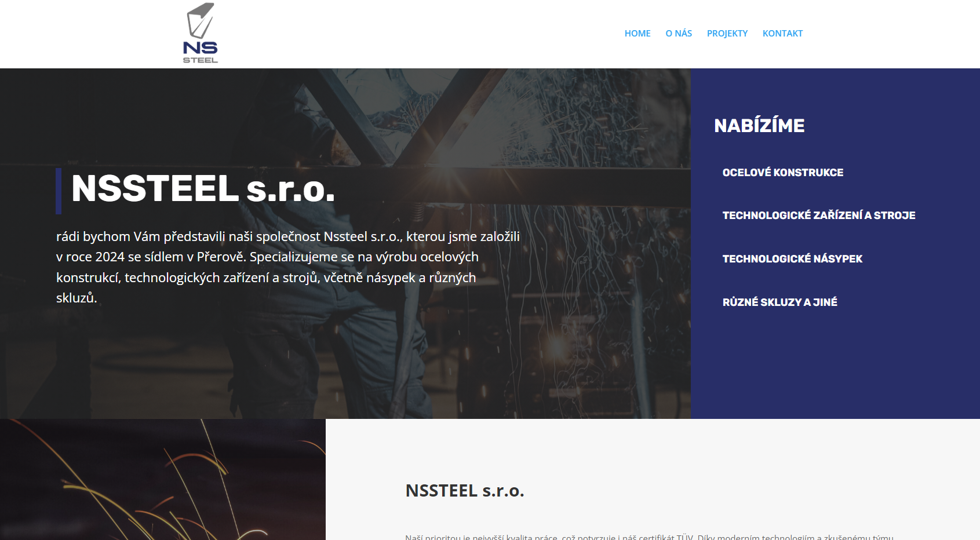Click the lower NSSTEEL s.r.o. section heading
This screenshot has height=540, width=980.
pyautogui.click(x=465, y=491)
